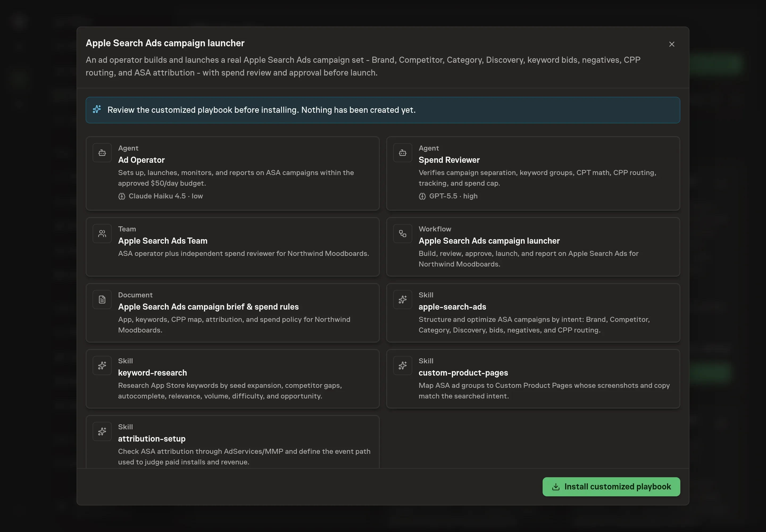
Task: Click the skill icon beside apple-search-ads
Action: point(402,299)
